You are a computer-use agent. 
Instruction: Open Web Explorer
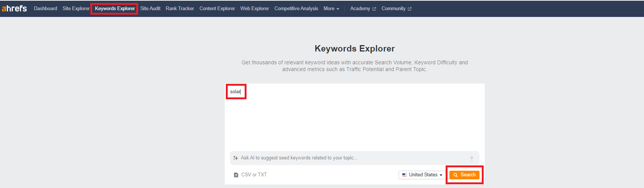(x=254, y=8)
